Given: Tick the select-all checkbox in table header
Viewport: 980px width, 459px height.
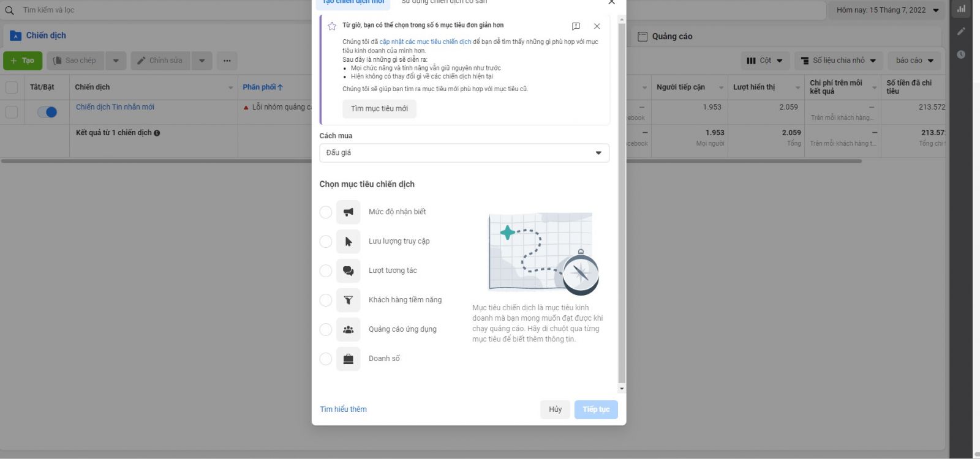Looking at the screenshot, I should coord(12,87).
